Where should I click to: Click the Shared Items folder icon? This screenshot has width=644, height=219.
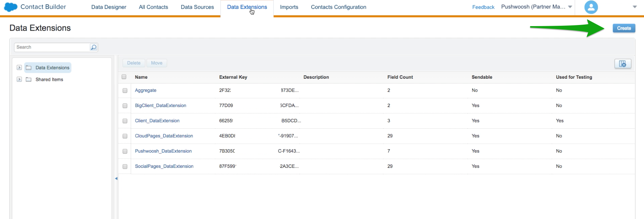[28, 79]
